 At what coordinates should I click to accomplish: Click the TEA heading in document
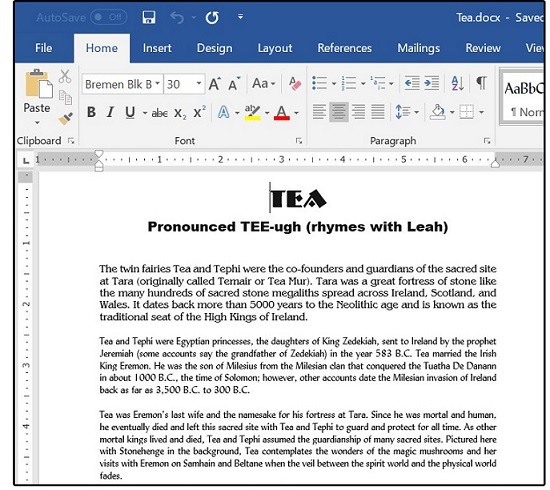pos(299,199)
